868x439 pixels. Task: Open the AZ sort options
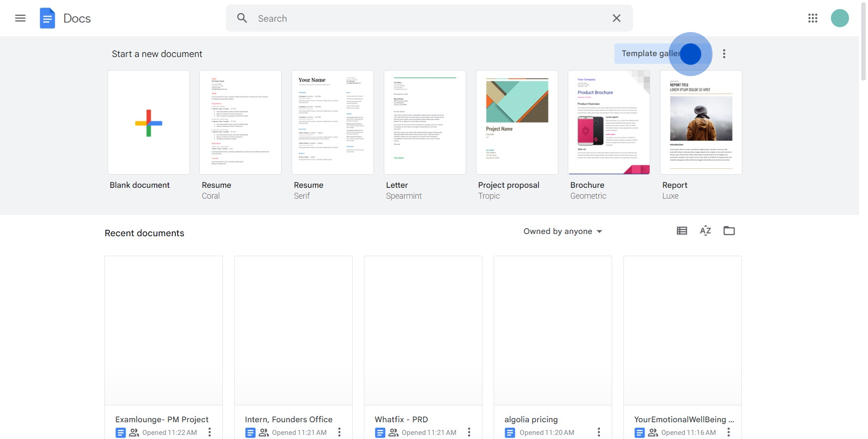pyautogui.click(x=705, y=231)
